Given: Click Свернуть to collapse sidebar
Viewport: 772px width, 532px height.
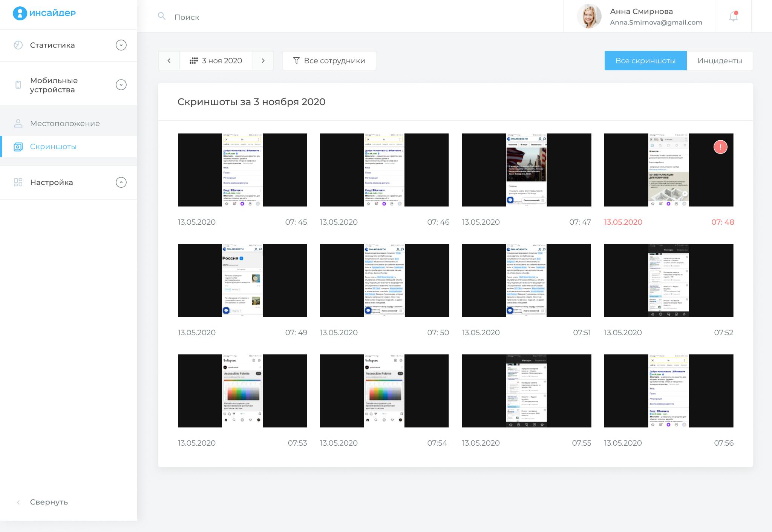Looking at the screenshot, I should pos(49,502).
